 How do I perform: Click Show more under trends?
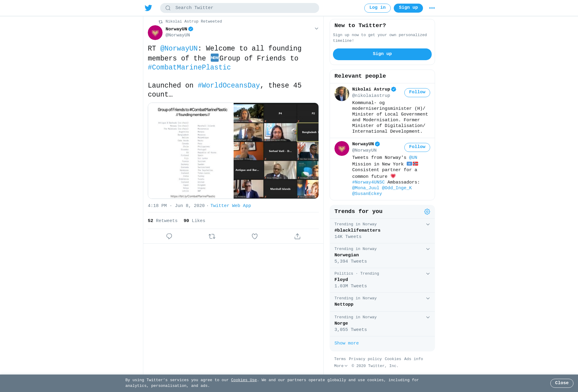pos(346,343)
